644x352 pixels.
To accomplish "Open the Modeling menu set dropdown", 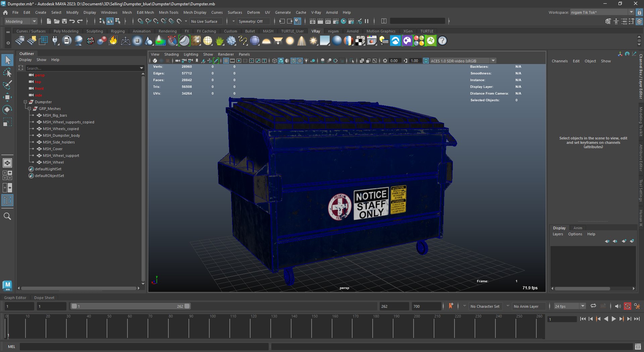I will (x=21, y=21).
